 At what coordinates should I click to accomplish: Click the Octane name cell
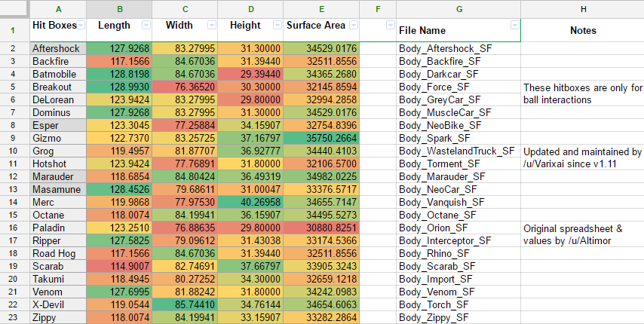pyautogui.click(x=58, y=215)
